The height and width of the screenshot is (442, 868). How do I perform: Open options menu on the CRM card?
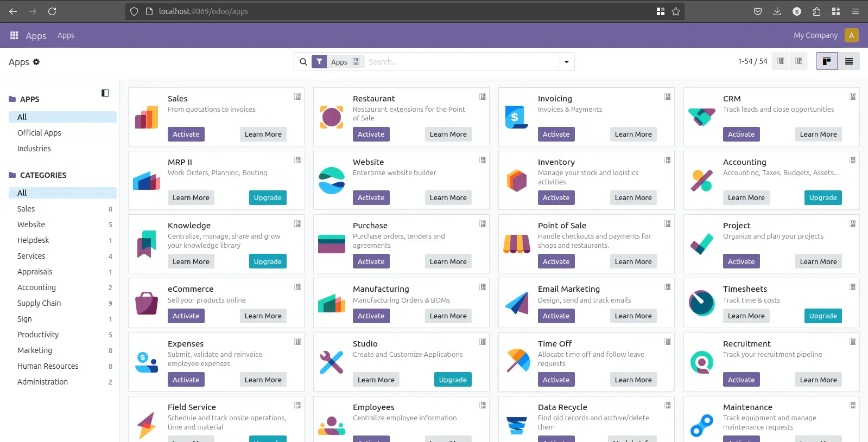(853, 97)
